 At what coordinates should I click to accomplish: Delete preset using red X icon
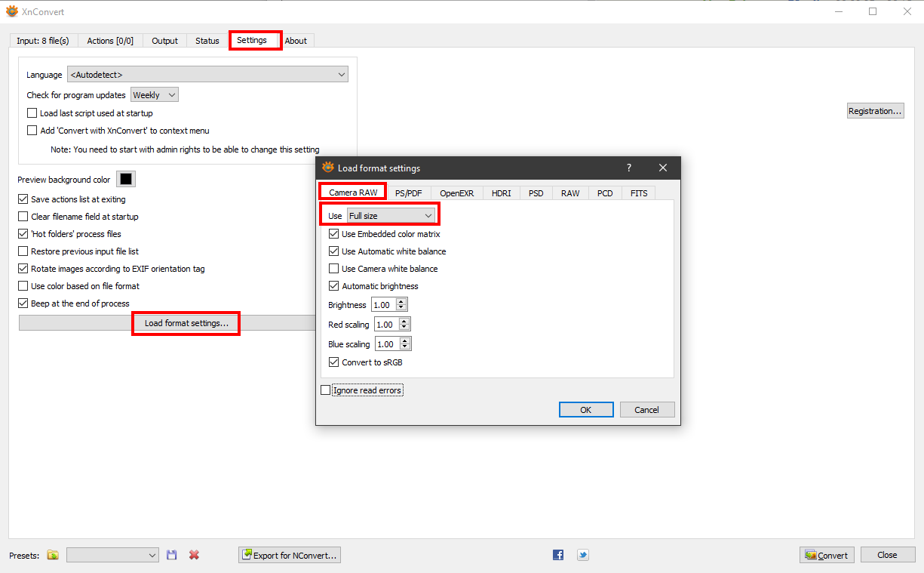tap(194, 555)
